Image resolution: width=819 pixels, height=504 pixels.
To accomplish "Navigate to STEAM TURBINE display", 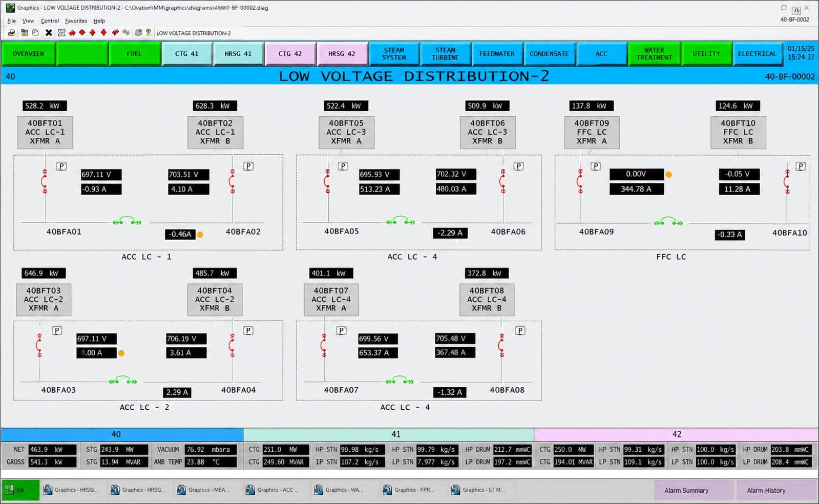I will (445, 54).
